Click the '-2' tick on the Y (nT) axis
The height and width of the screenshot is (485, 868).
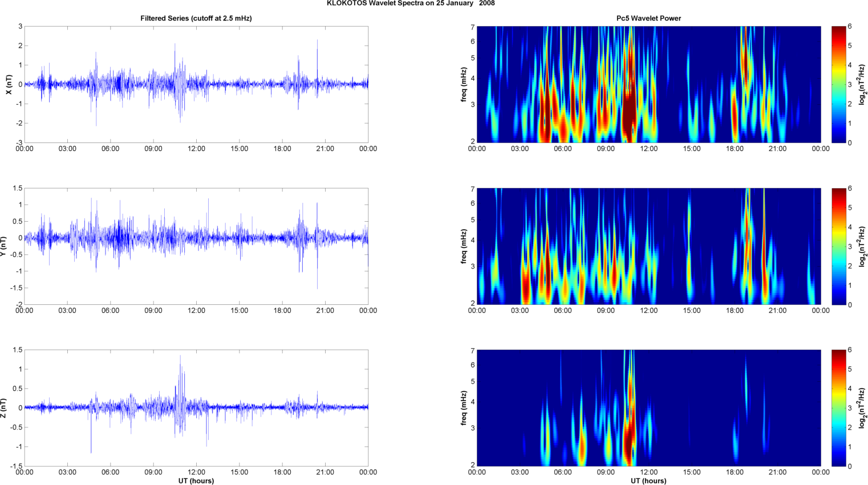(19, 304)
